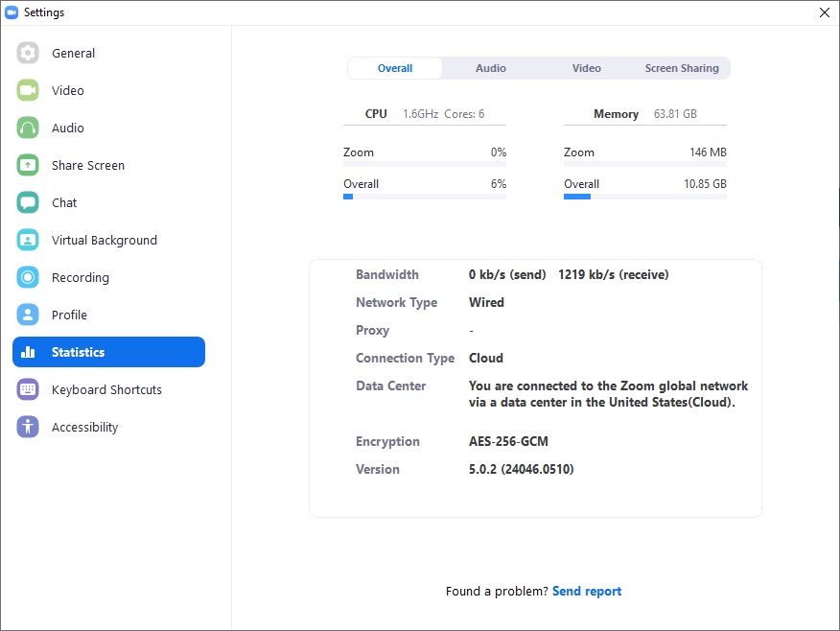Click the '1.6GHz Cores: 6' text

click(444, 113)
